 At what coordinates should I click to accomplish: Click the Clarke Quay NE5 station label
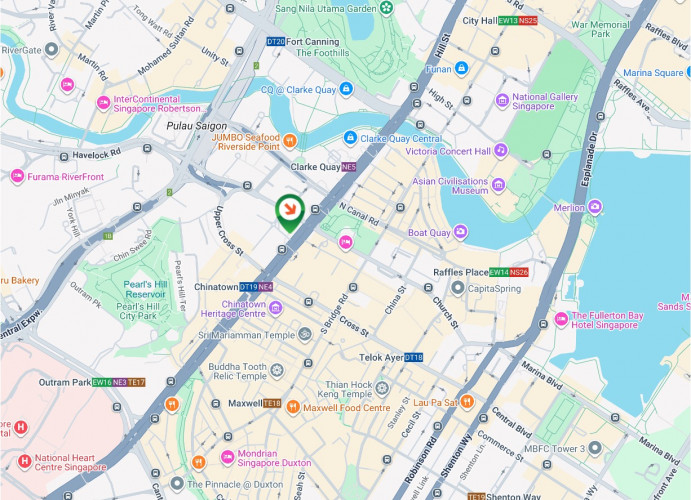tap(323, 167)
